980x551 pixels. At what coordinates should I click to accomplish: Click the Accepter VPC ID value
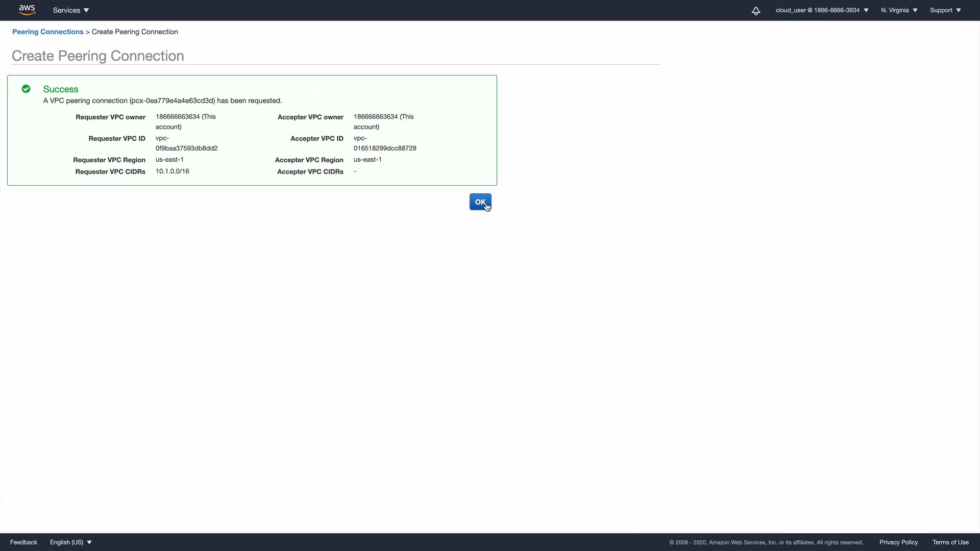coord(384,143)
